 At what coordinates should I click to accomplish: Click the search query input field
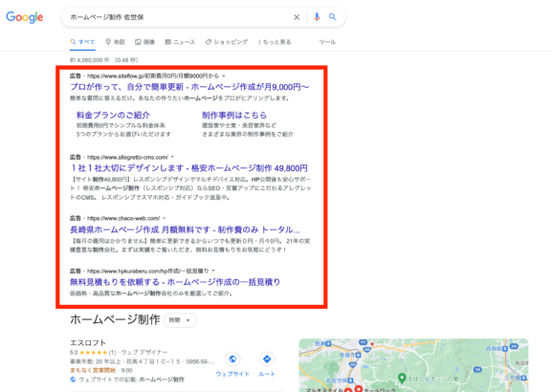(178, 17)
